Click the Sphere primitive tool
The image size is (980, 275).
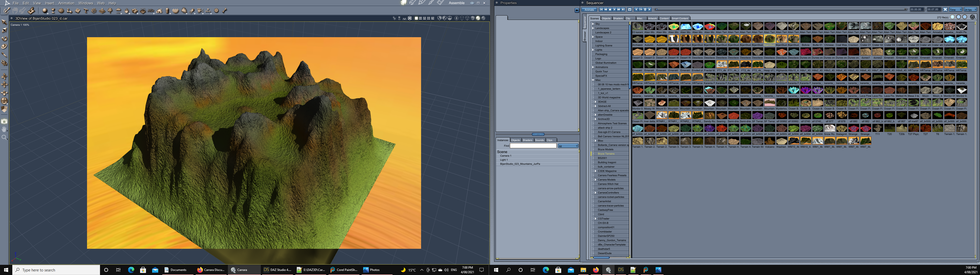point(44,11)
